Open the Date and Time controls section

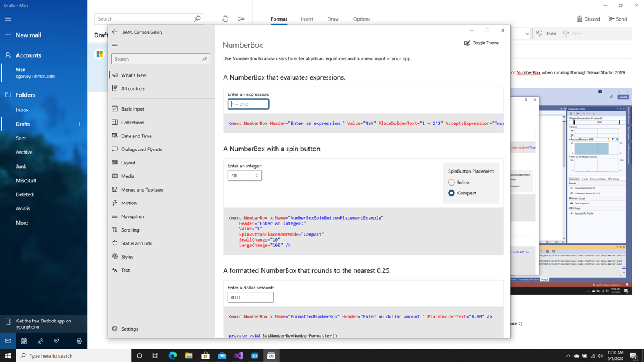pyautogui.click(x=137, y=136)
